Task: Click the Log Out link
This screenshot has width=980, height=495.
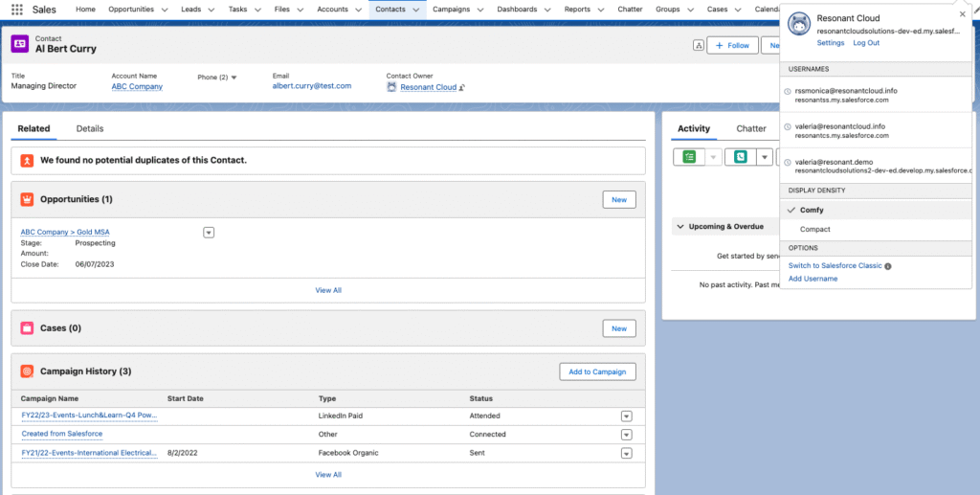Action: coord(866,43)
